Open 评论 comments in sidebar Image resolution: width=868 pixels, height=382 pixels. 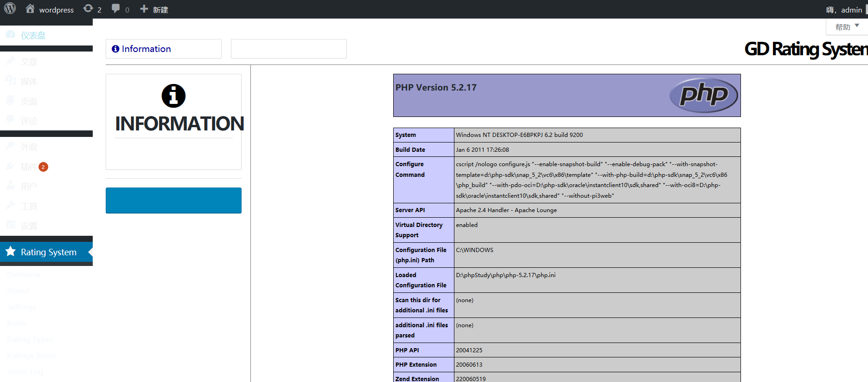pyautogui.click(x=46, y=121)
